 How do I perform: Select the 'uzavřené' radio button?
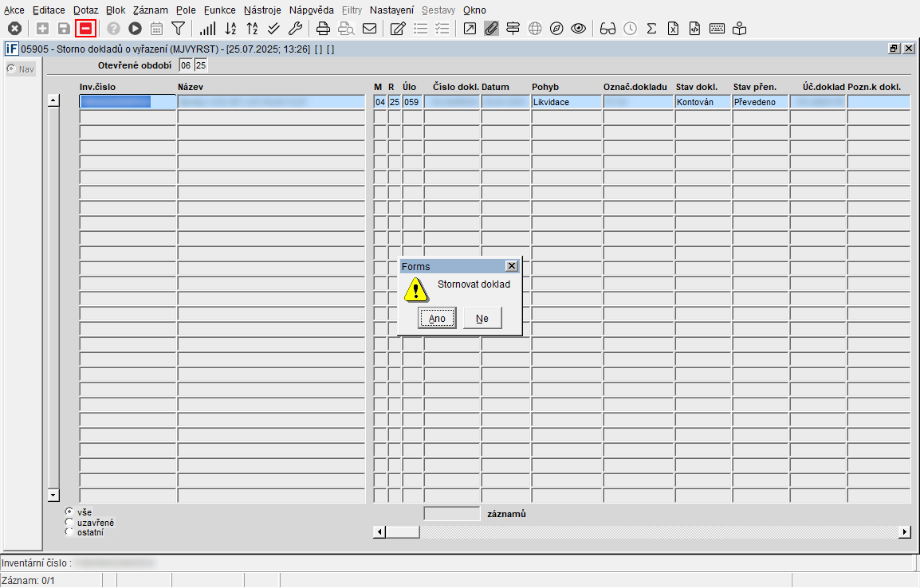tap(69, 522)
